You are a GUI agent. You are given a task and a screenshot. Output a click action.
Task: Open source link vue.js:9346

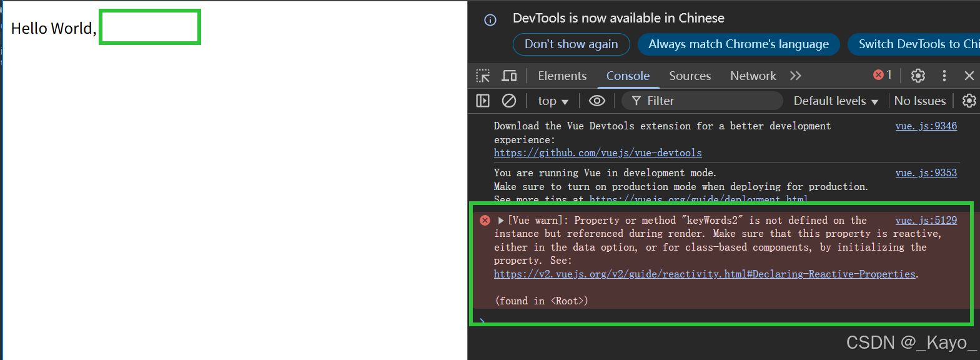(926, 126)
